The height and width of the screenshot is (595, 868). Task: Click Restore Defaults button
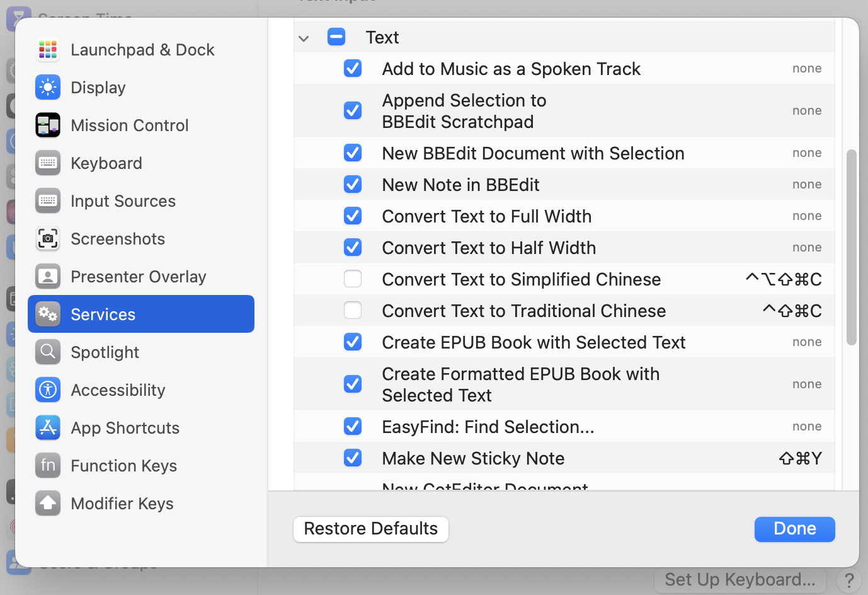point(371,529)
